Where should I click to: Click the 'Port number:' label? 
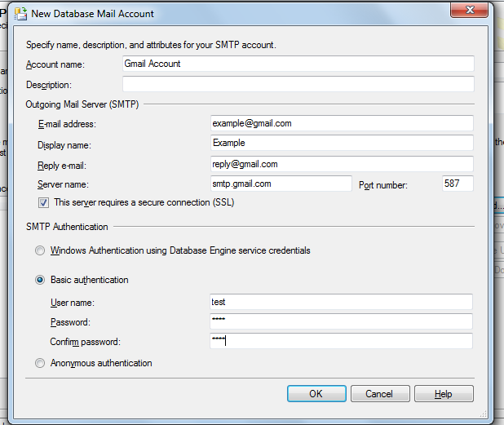coord(383,185)
